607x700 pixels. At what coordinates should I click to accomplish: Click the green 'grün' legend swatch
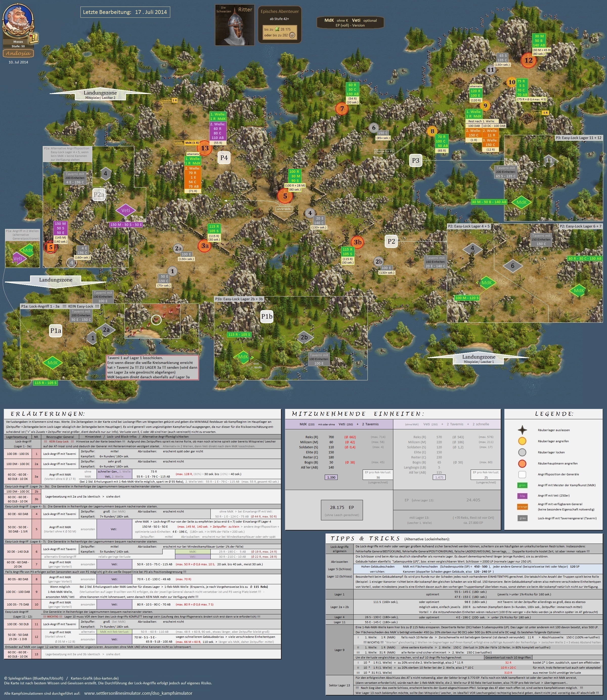(522, 485)
